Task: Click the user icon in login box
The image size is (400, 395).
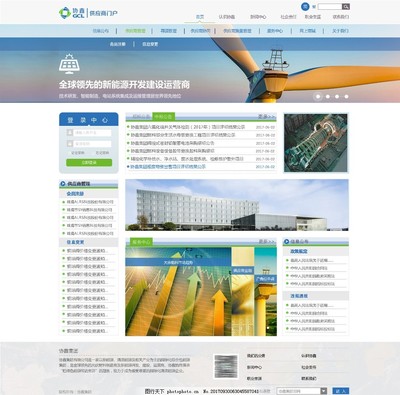Action: 70,133
